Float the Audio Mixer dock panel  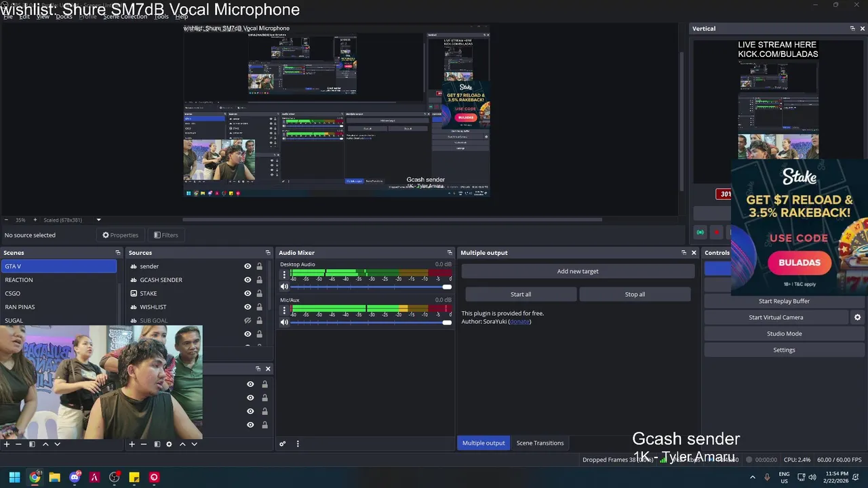click(449, 253)
